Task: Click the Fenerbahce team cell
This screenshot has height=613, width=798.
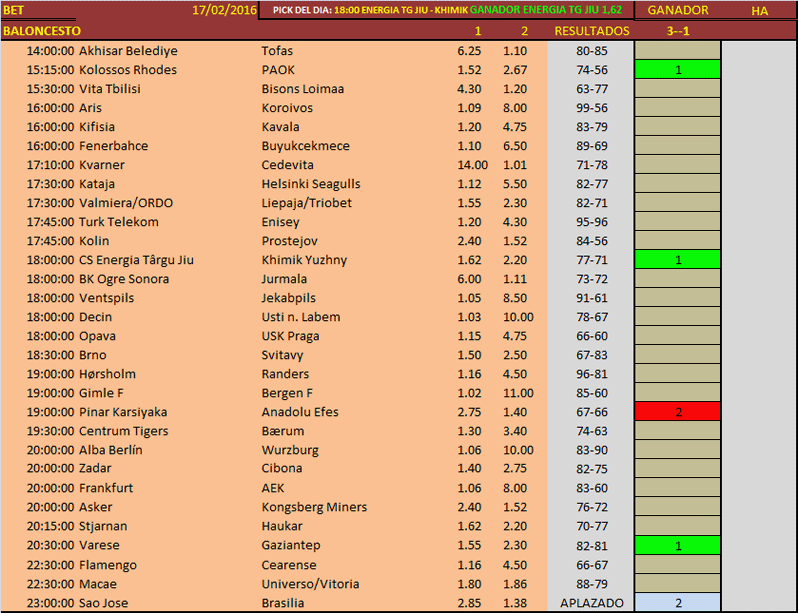Action: click(113, 146)
